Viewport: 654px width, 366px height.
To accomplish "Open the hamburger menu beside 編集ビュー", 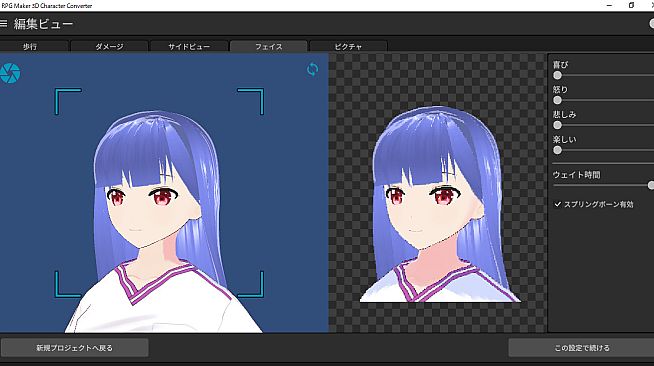I will coord(3,24).
